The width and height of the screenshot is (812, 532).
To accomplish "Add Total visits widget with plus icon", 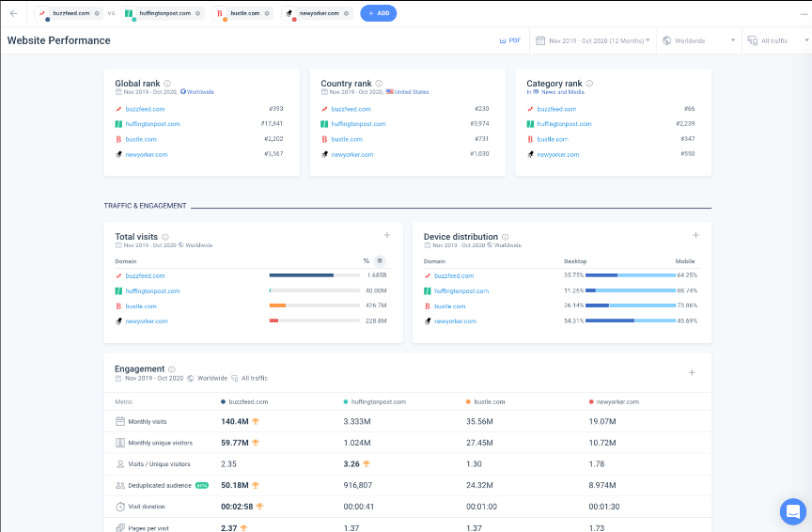I will [x=386, y=235].
